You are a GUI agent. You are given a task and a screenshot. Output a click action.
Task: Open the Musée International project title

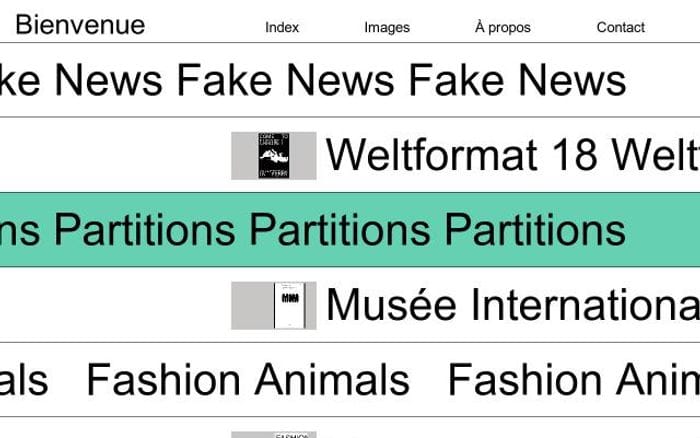pos(512,305)
